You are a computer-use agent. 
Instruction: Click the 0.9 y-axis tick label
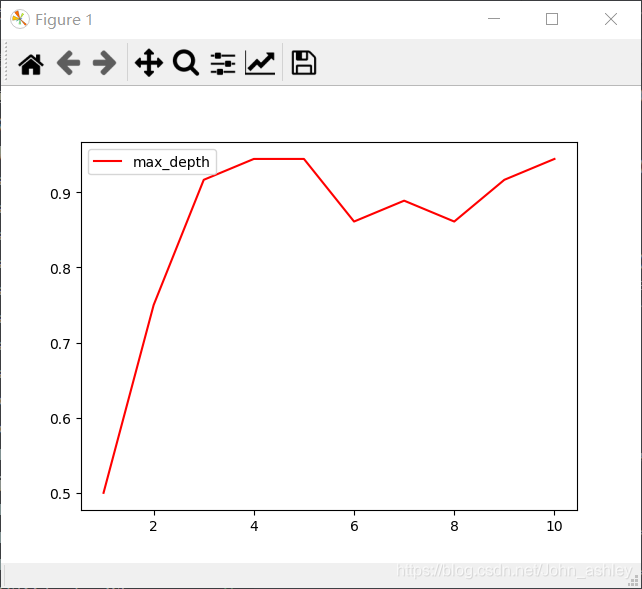[x=60, y=194]
